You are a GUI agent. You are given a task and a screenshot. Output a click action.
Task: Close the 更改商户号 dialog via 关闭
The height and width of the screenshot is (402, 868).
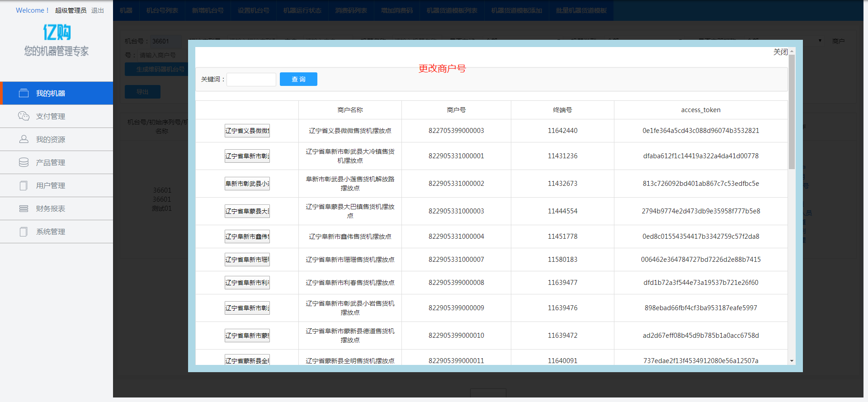tap(780, 52)
